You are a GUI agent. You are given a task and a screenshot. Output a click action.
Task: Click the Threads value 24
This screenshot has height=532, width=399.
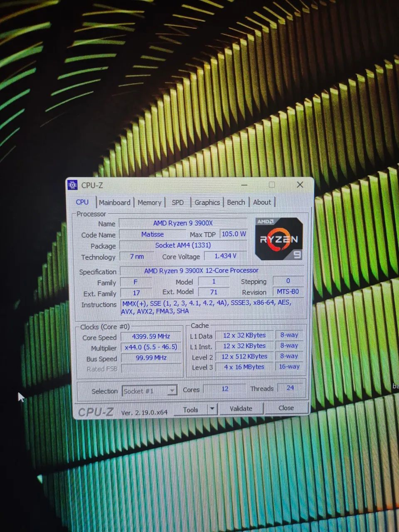click(290, 388)
